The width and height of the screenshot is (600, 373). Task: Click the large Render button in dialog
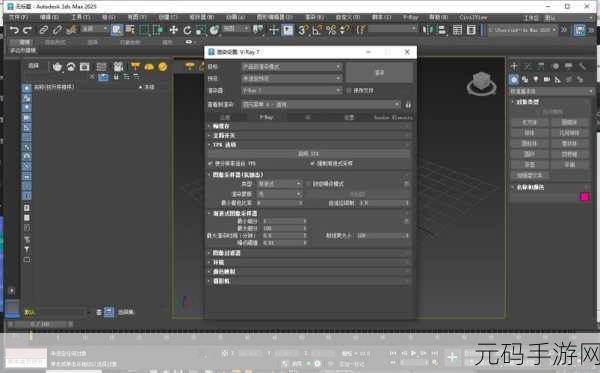(379, 72)
